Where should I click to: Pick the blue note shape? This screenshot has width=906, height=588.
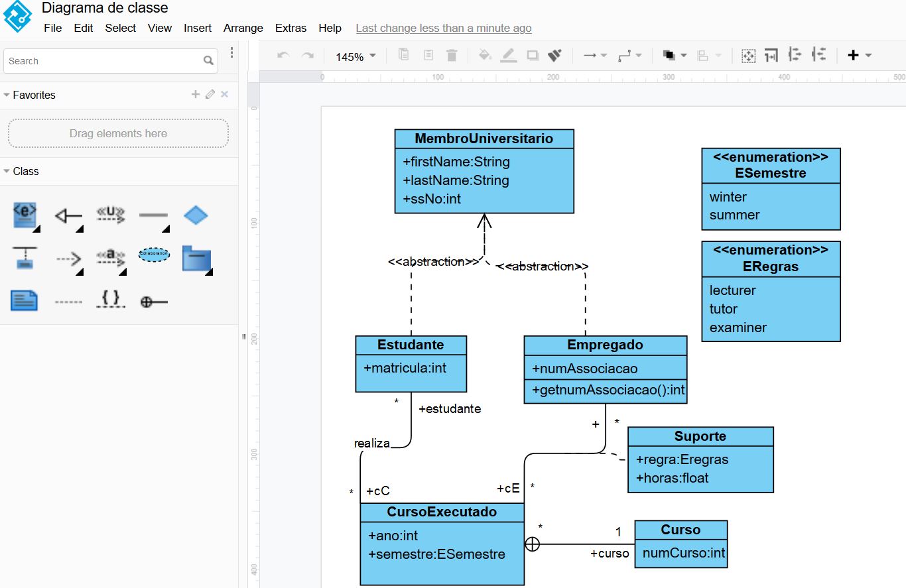tap(25, 300)
